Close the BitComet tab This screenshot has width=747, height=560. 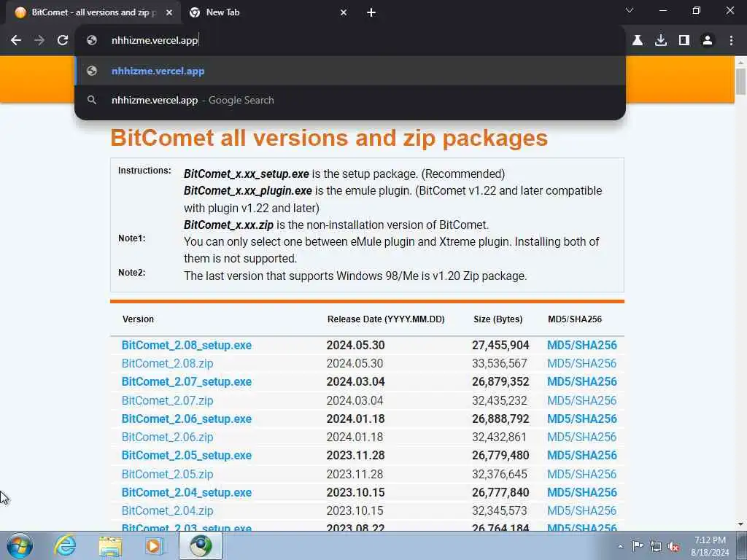click(x=169, y=12)
